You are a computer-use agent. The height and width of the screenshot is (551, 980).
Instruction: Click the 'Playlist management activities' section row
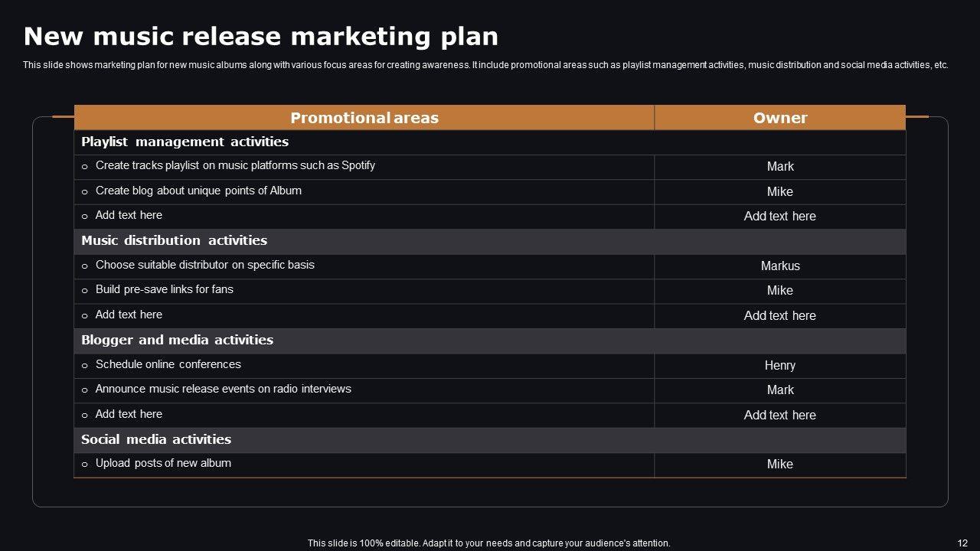[x=185, y=142]
